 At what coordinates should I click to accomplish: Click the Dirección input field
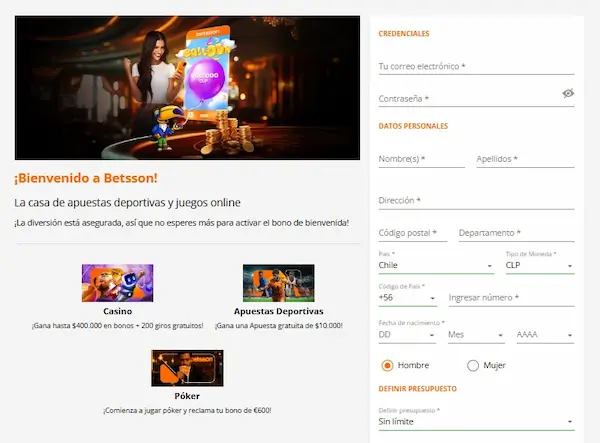(476, 201)
